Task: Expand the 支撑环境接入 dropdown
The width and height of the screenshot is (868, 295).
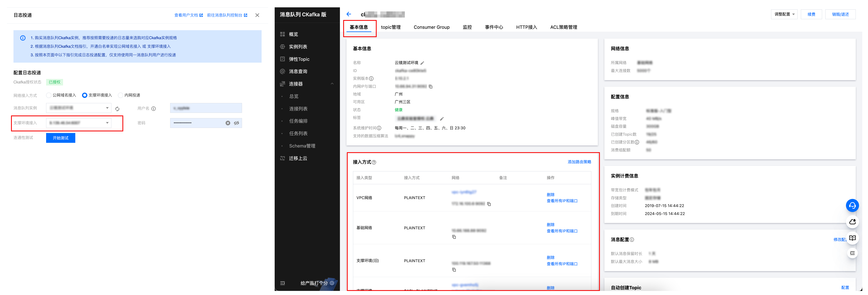Action: pos(79,123)
